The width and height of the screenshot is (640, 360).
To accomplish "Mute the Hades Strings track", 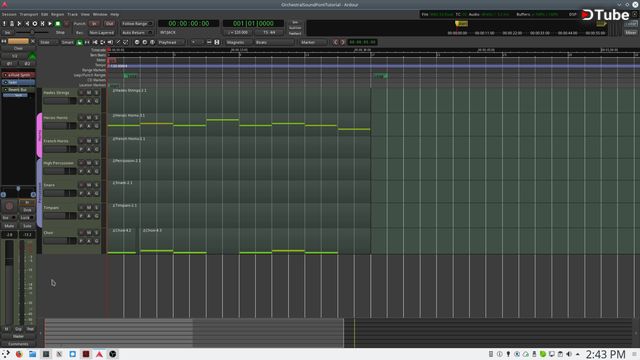I will coord(89,93).
